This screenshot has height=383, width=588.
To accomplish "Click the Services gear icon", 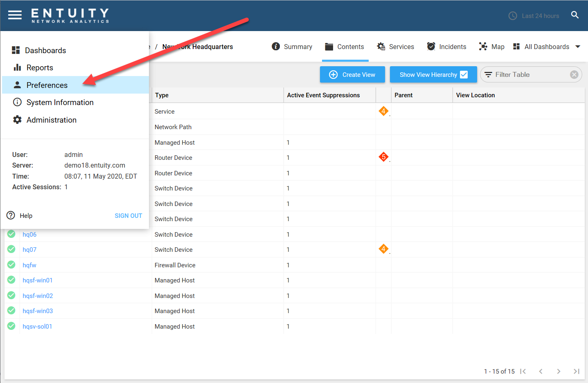I will click(x=381, y=47).
